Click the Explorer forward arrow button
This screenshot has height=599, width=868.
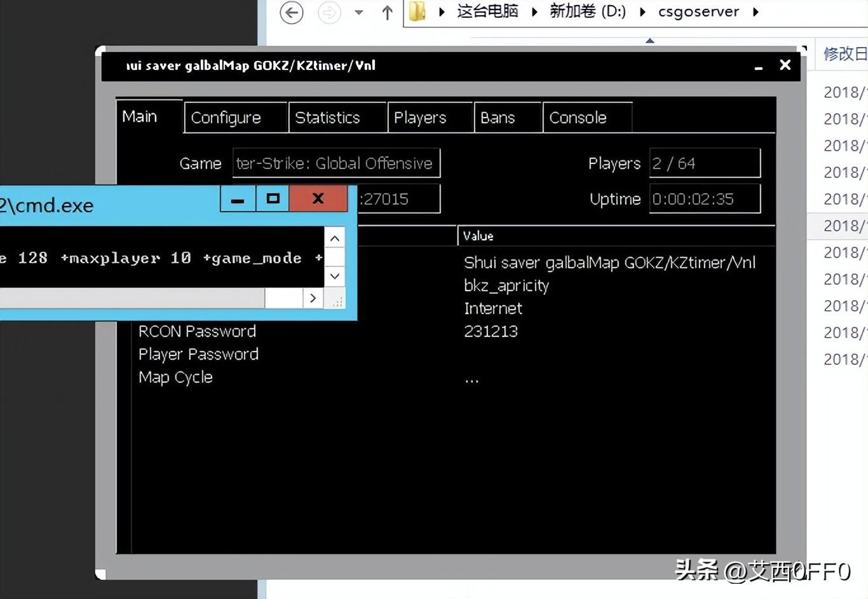pos(329,12)
